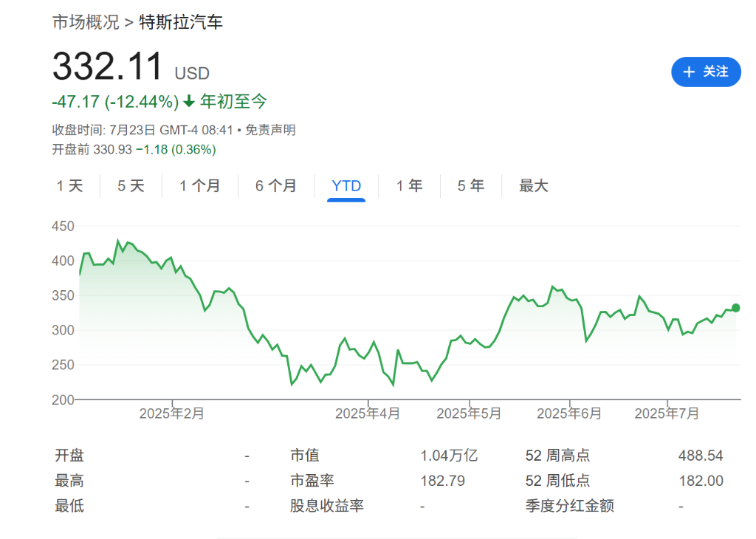The height and width of the screenshot is (539, 756).
Task: Click the 2025年2月 axis label
Action: 171,413
